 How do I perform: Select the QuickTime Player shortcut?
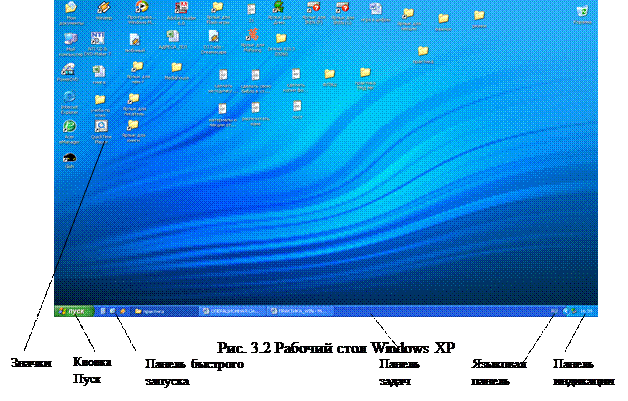pyautogui.click(x=101, y=131)
